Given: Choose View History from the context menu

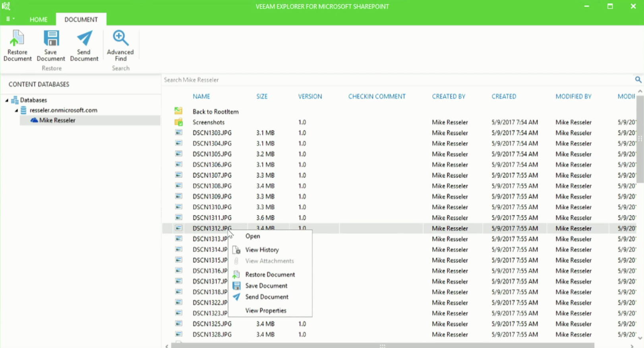Looking at the screenshot, I should coord(262,250).
